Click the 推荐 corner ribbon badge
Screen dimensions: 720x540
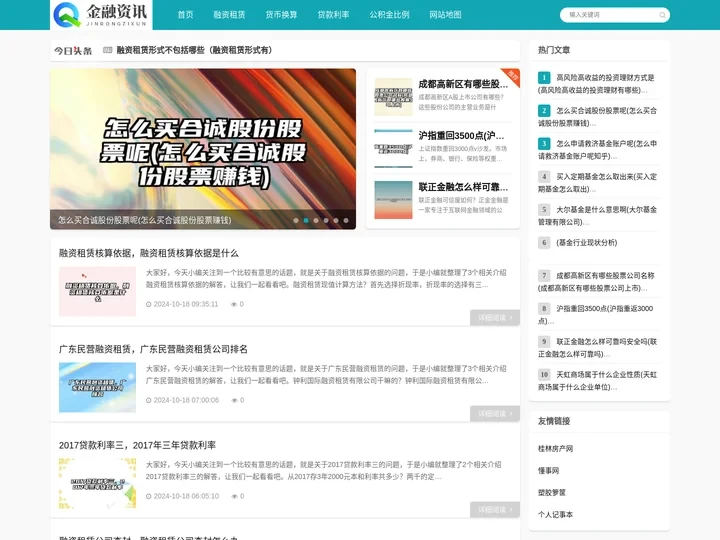512,76
